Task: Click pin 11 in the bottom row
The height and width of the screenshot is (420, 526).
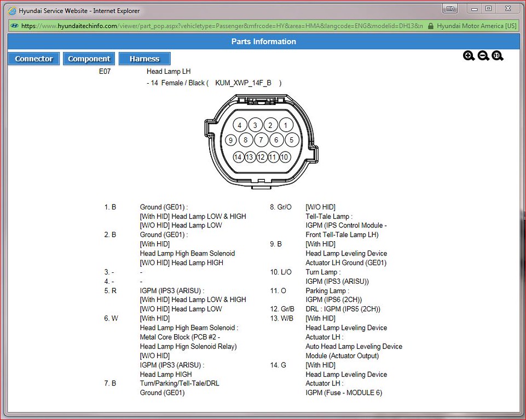Action: coord(273,157)
